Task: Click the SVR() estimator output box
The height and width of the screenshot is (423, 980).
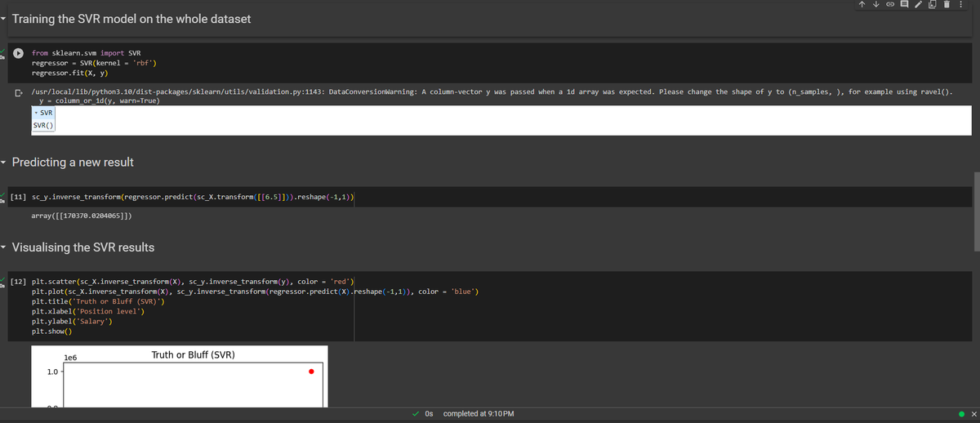Action: [x=43, y=125]
